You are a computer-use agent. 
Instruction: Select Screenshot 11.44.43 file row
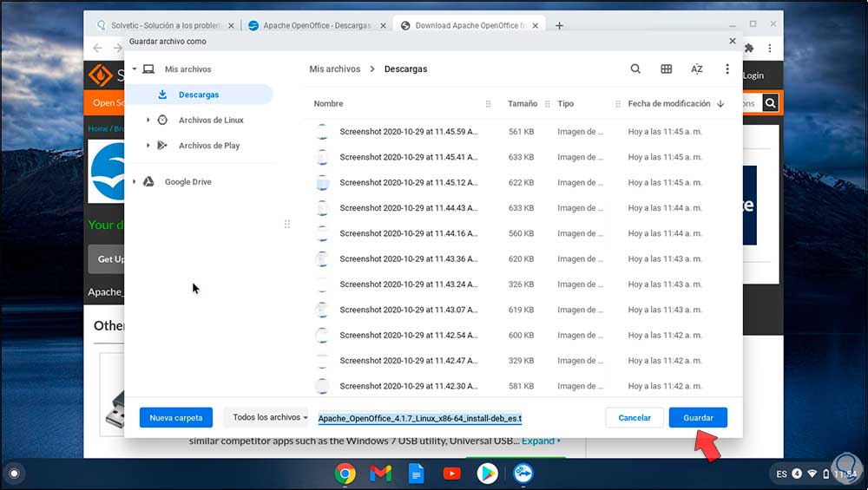(523, 208)
